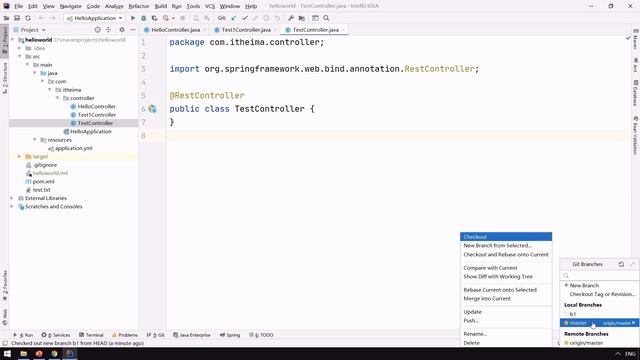Click the Git Rollback undo icon
Image resolution: width=640 pixels, height=360 pixels.
[x=277, y=18]
